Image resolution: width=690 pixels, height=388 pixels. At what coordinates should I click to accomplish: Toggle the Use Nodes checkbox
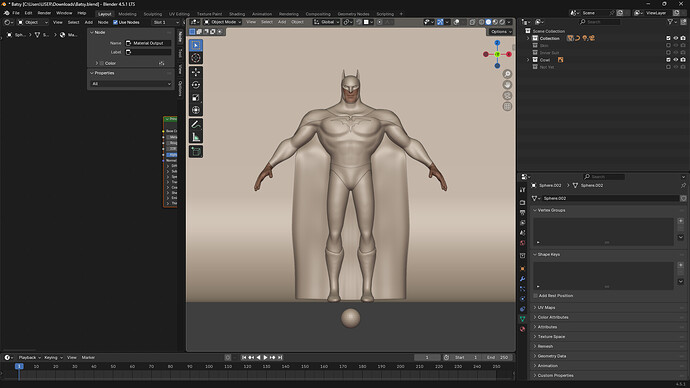[115, 22]
